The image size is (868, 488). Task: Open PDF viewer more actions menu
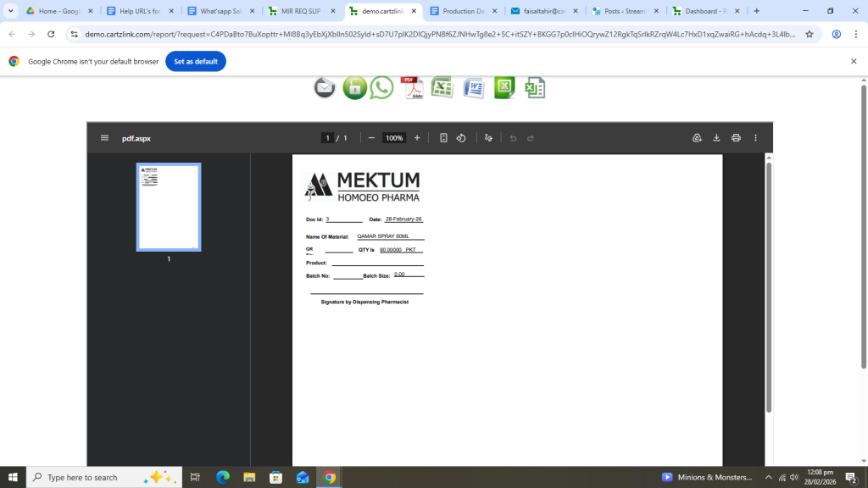755,138
